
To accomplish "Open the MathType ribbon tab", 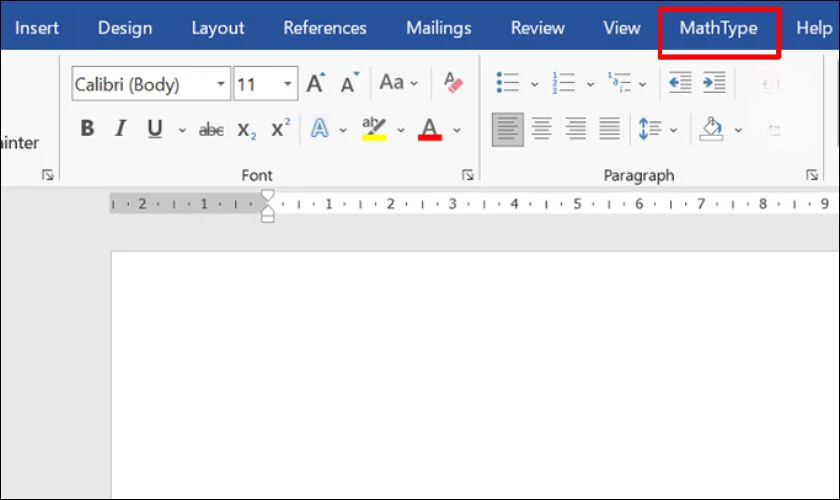I will (718, 28).
